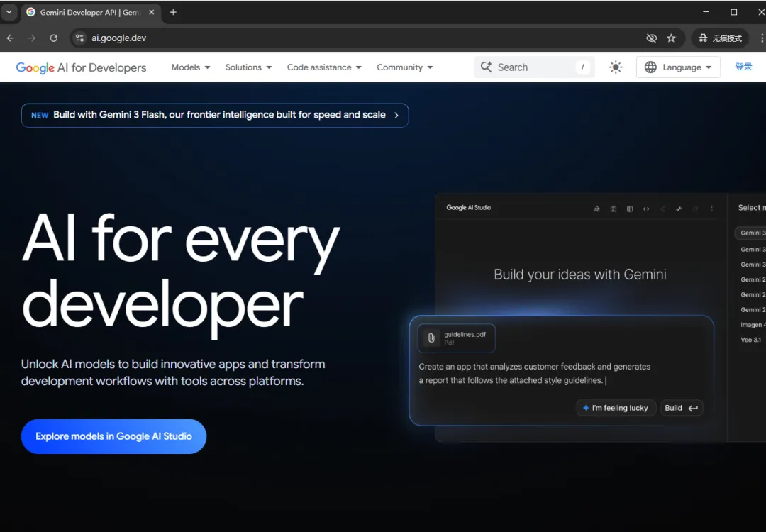Click the chevron arrow on the NEW banner
The image size is (766, 532).
tap(396, 116)
